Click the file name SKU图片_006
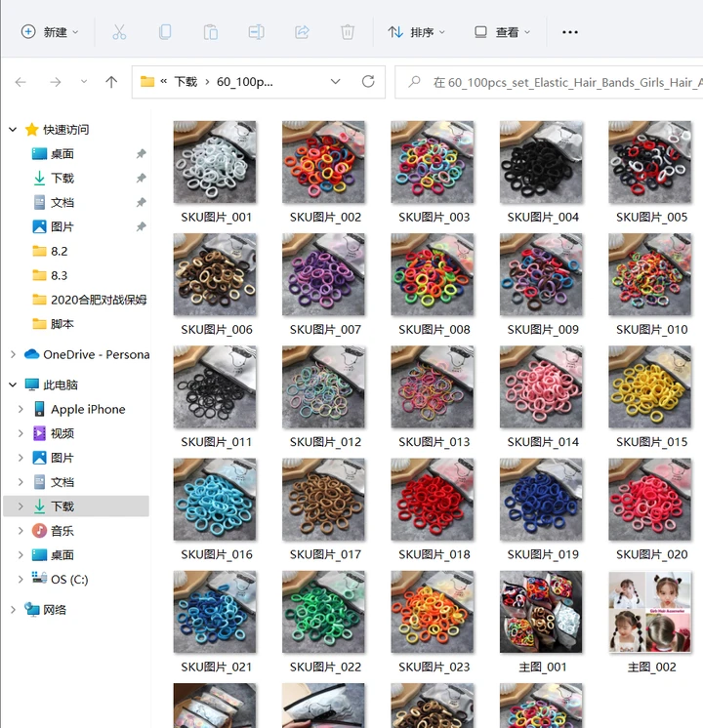Screen dimensions: 703x728 point(217,329)
